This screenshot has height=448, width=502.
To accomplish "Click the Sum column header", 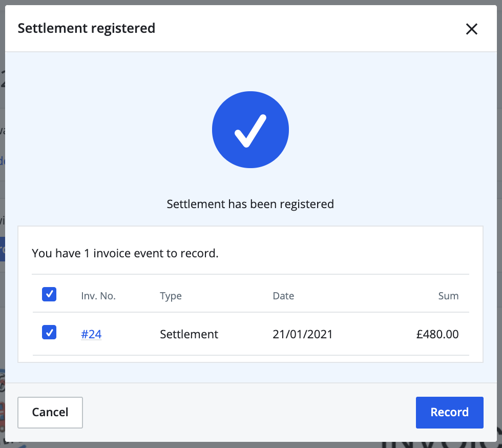I will tap(448, 296).
